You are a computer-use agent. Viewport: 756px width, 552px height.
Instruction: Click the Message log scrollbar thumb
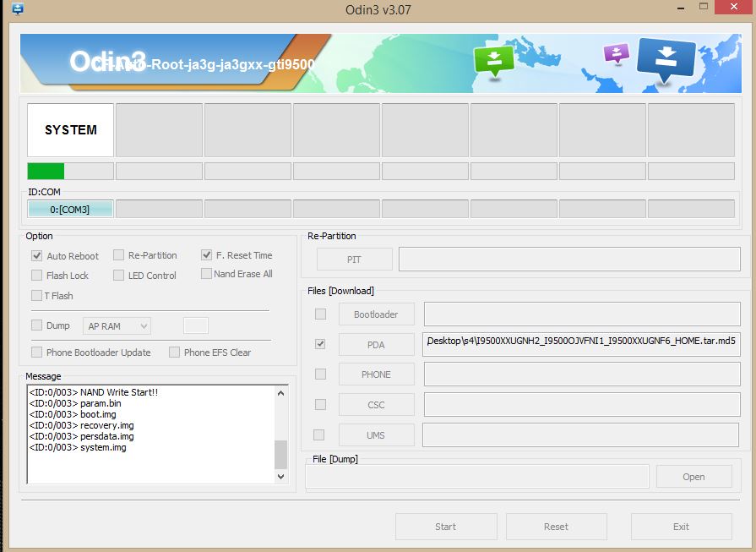click(x=281, y=454)
